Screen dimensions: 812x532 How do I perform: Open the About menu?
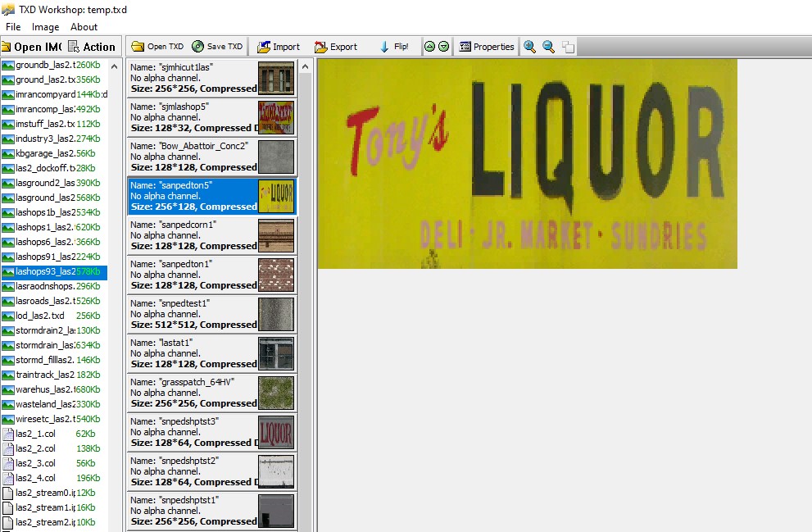click(84, 27)
